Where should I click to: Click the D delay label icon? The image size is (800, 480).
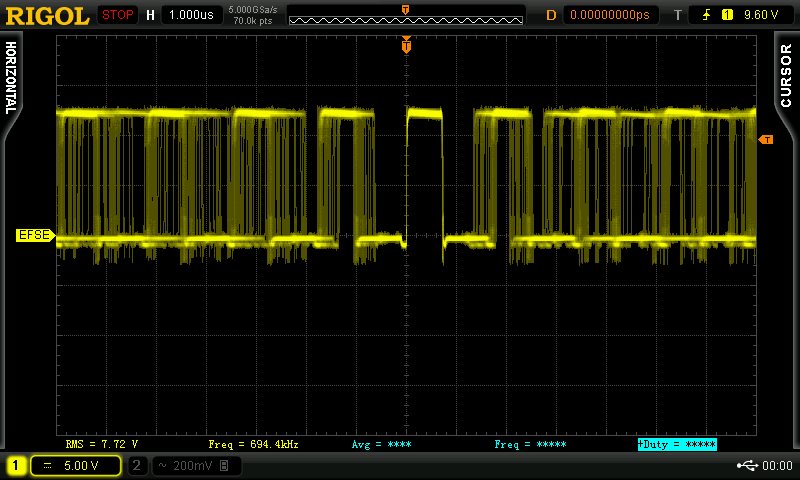[x=551, y=15]
